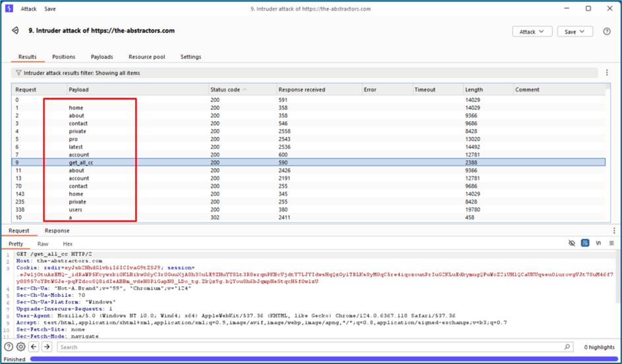Toggle hidden characters eye icon
This screenshot has width=622, height=364.
coord(572,243)
